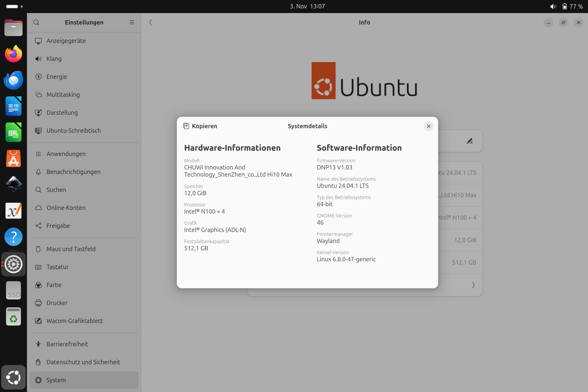Open calendar via clock 3. Nov 13:07
Viewport: 588px width, 392px height.
coord(307,7)
